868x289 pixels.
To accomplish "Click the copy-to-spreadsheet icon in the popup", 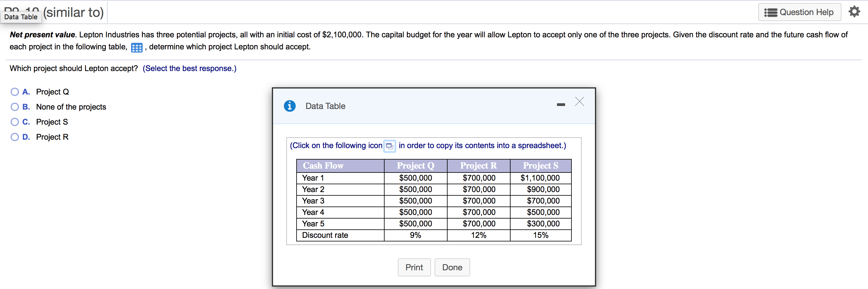I will tap(389, 146).
